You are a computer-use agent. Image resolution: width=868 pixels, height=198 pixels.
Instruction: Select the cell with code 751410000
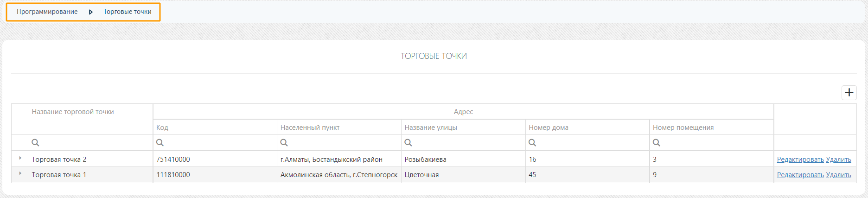[215, 159]
